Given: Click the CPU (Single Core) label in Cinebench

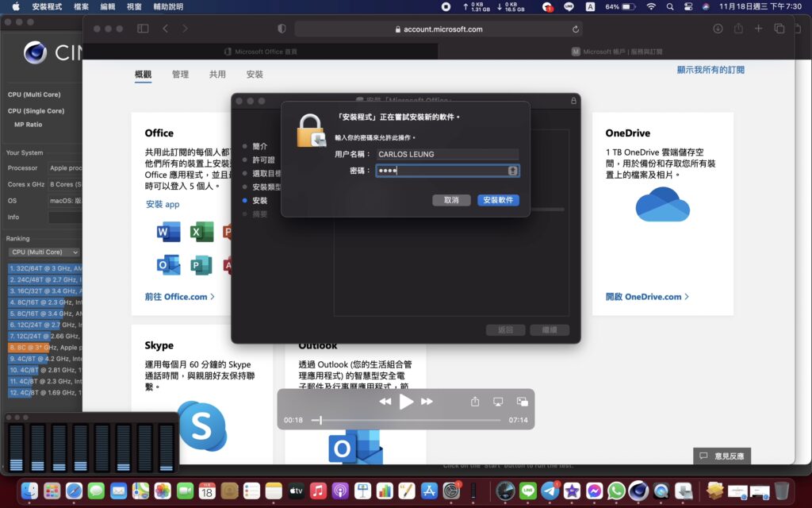Looking at the screenshot, I should click(x=36, y=111).
